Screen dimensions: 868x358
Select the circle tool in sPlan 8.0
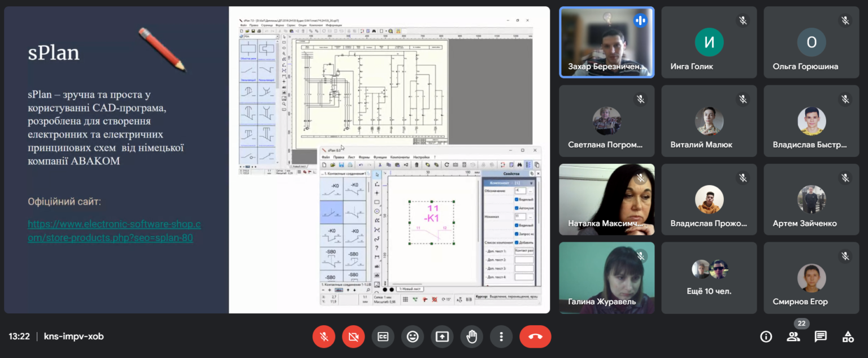pos(377,211)
